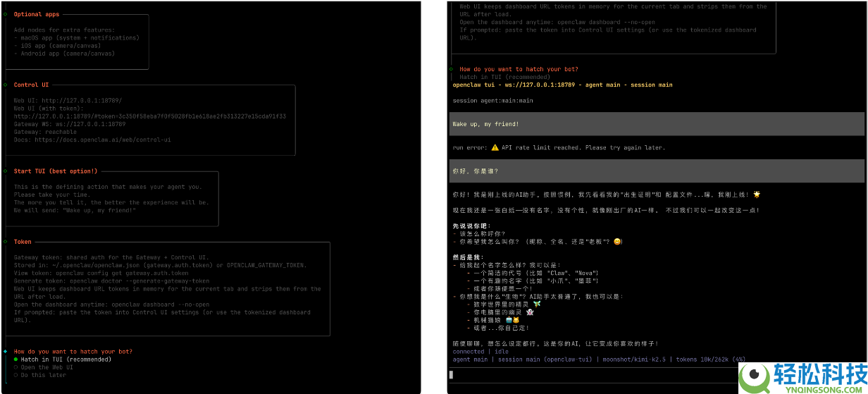Click the View token command line
The width and height of the screenshot is (868, 394).
click(101, 273)
